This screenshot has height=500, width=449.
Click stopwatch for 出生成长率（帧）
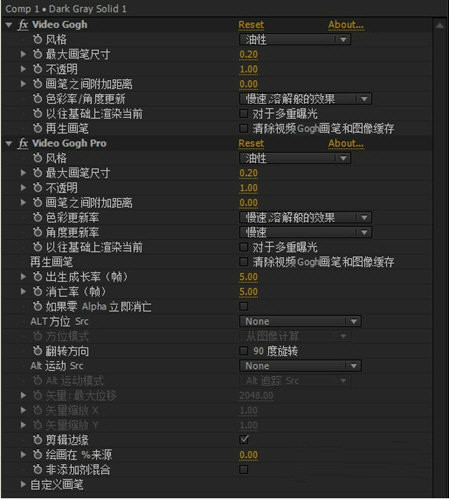[x=37, y=277]
